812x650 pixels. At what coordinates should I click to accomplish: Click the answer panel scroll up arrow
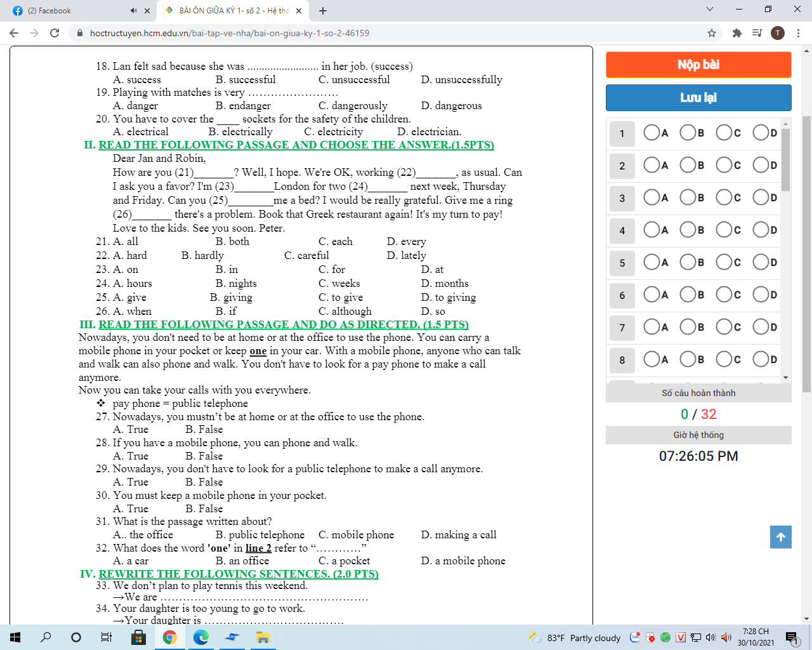pyautogui.click(x=786, y=123)
